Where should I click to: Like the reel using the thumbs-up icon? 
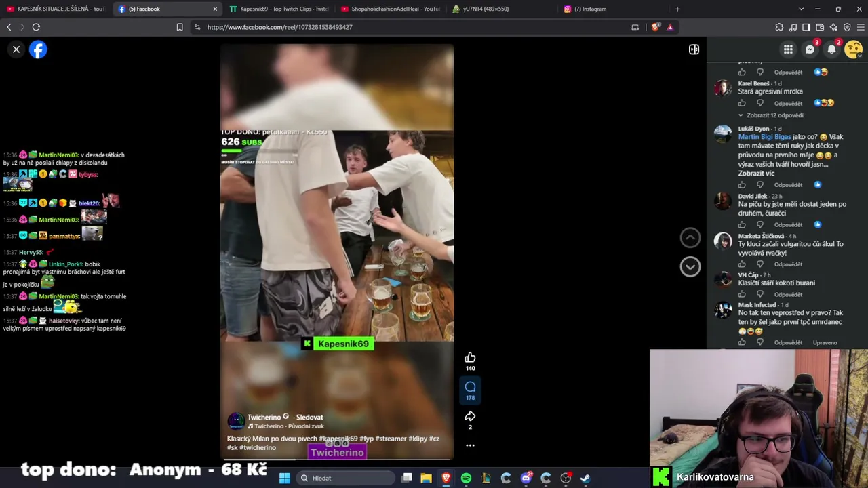(x=470, y=357)
